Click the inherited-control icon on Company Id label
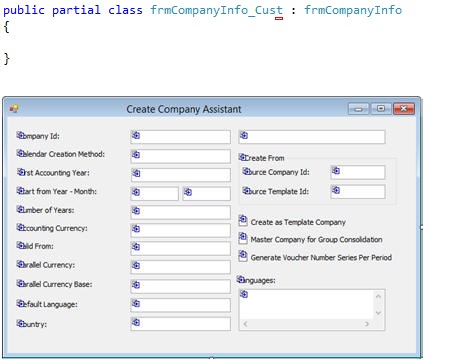The image size is (458, 361). 21,135
